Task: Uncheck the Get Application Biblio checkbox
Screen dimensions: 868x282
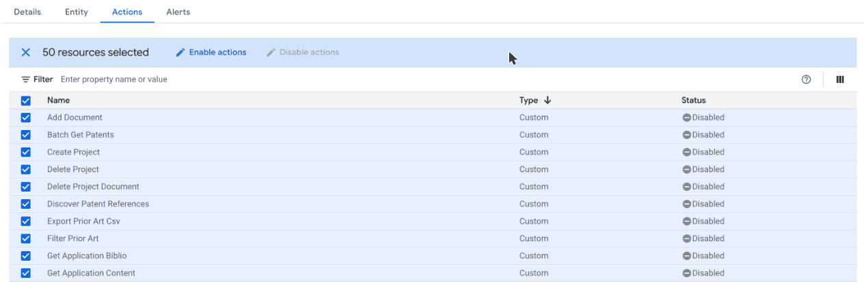Action: point(26,256)
